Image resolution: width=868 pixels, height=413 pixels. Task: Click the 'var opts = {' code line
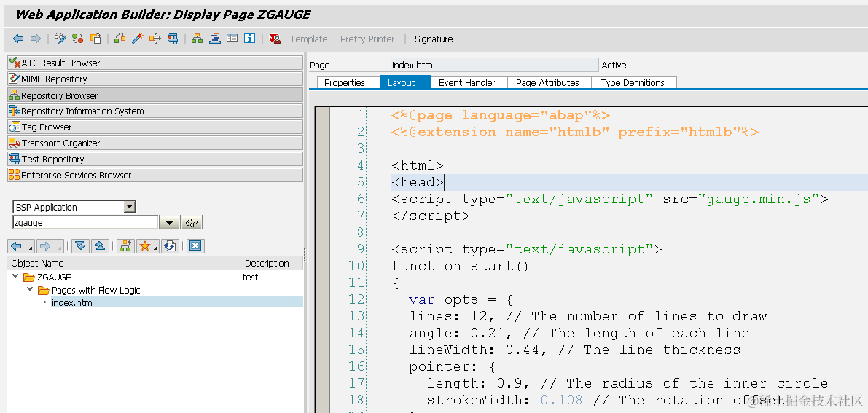[x=461, y=299]
